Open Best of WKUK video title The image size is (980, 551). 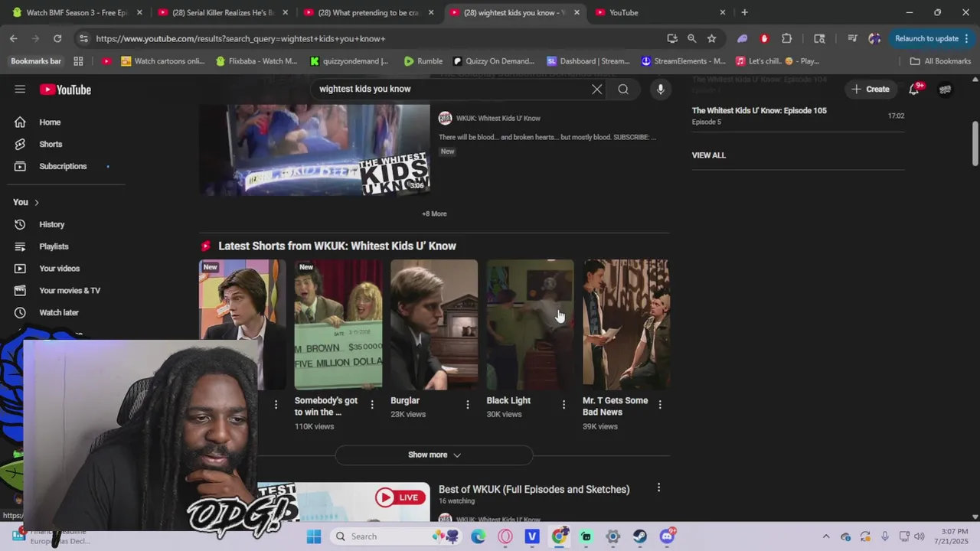534,489
